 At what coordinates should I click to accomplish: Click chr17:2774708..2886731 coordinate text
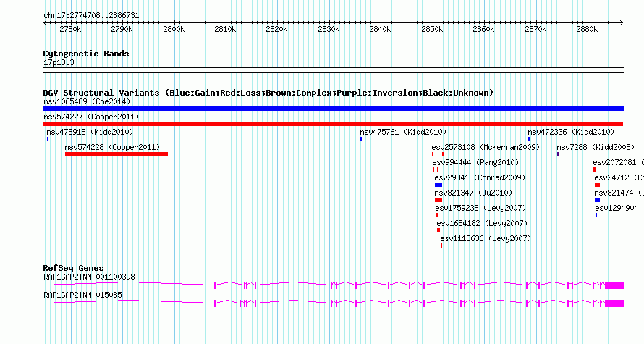pyautogui.click(x=91, y=16)
